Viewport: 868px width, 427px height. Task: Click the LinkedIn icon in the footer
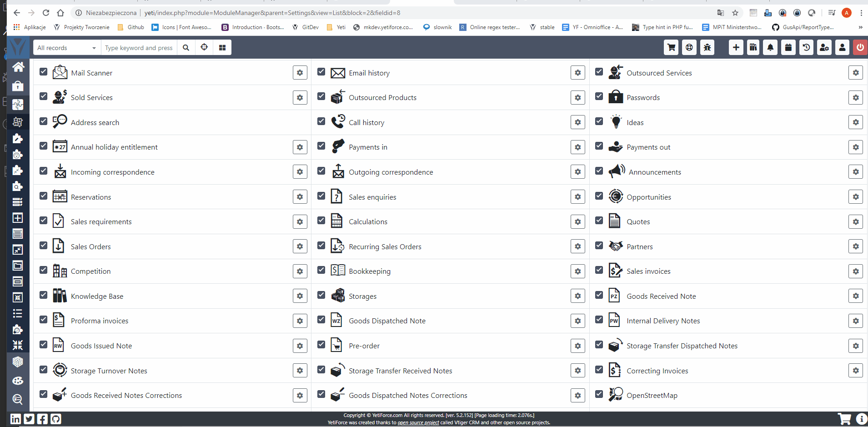15,418
